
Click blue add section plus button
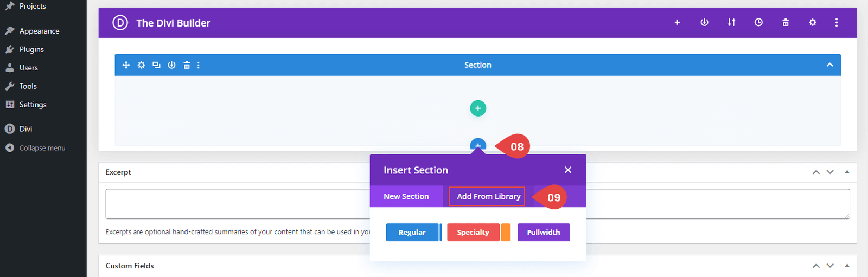[x=478, y=145]
